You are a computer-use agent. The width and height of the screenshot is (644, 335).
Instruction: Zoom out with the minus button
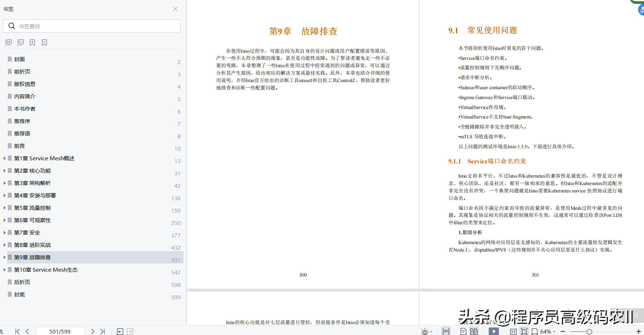pos(563,331)
